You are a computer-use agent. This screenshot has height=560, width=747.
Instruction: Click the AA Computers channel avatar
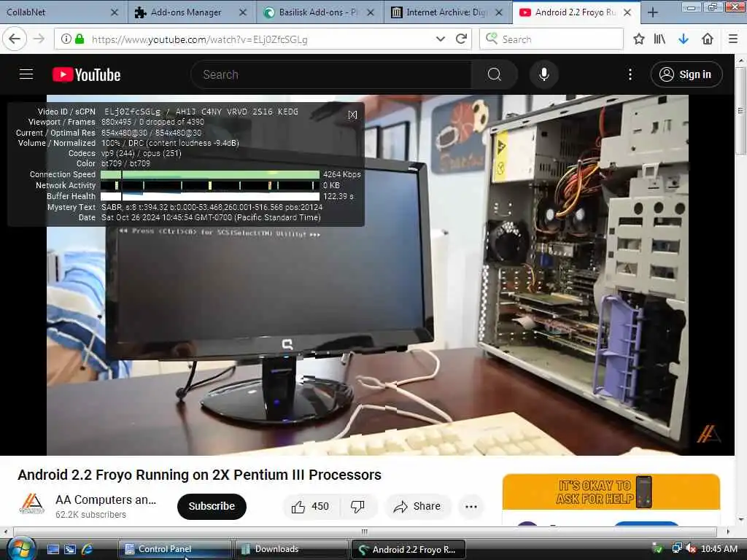click(31, 505)
